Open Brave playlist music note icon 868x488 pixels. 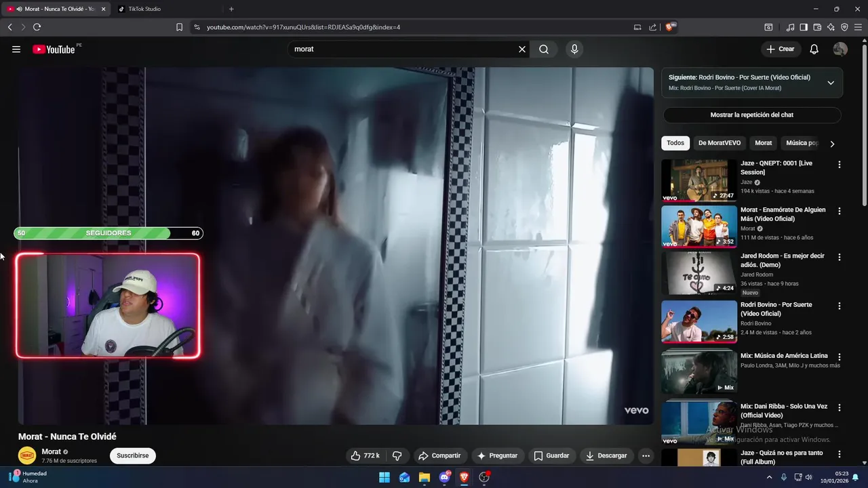pos(790,27)
